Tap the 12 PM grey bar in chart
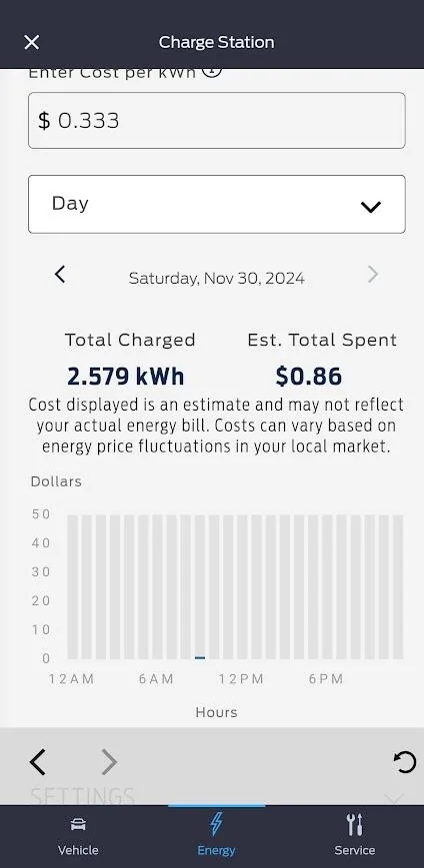Image resolution: width=424 pixels, height=868 pixels. [x=243, y=586]
